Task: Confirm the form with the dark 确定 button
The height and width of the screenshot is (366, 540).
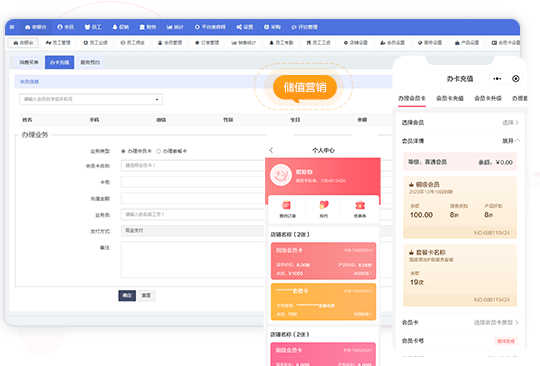Action: [x=127, y=295]
